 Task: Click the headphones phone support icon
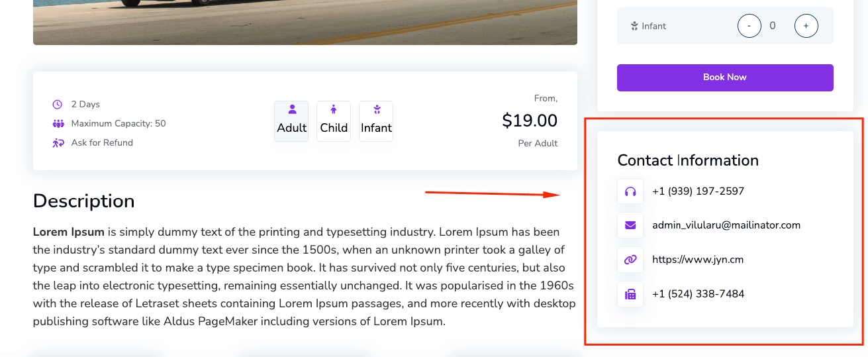tap(630, 191)
